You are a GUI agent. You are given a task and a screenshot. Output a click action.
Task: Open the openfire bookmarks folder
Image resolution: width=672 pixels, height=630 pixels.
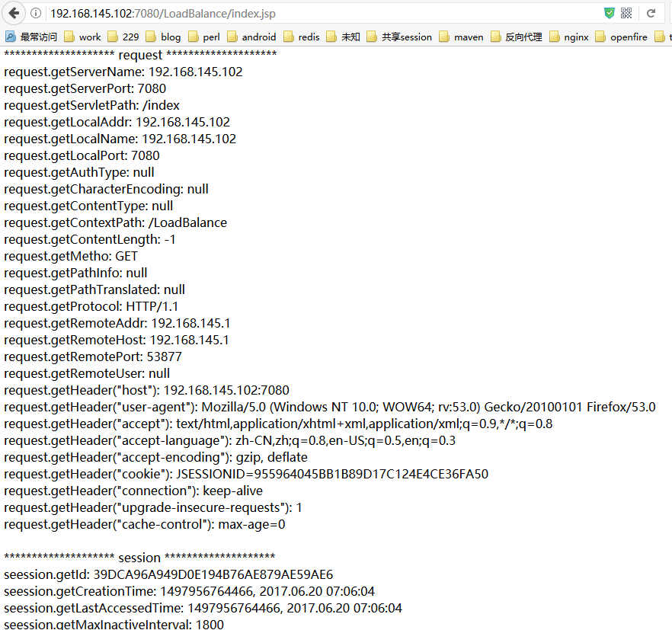[x=621, y=37]
